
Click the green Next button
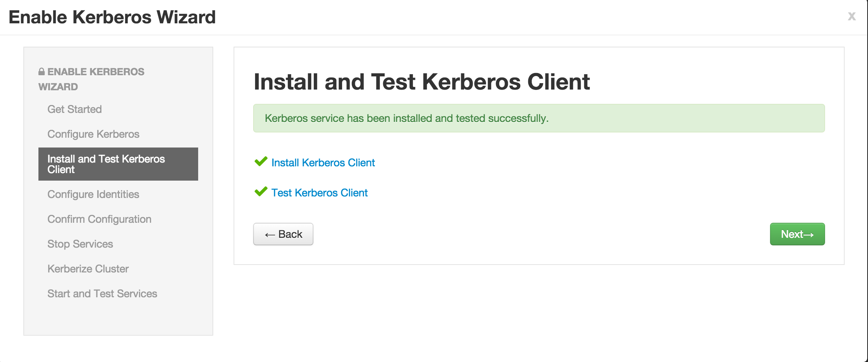[x=797, y=234]
